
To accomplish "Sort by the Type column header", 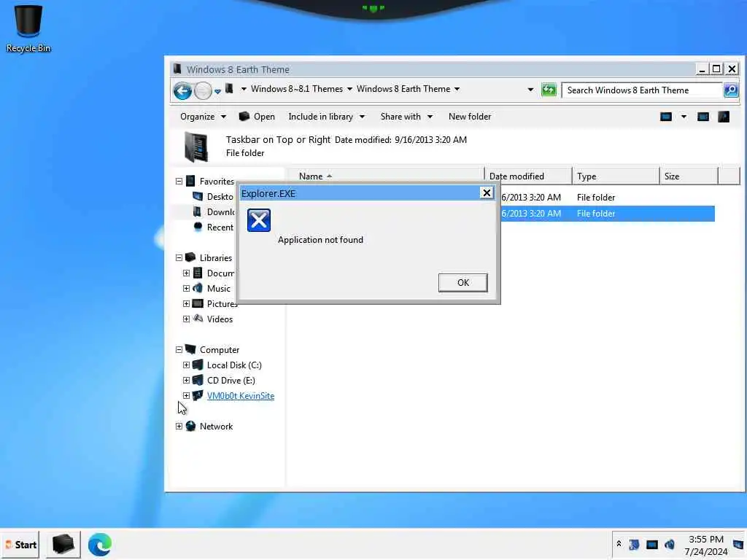I will pos(616,176).
